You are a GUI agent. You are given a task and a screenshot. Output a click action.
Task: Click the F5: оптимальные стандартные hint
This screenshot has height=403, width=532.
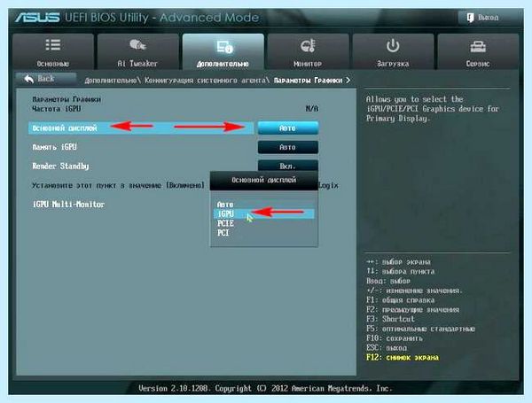click(x=420, y=329)
